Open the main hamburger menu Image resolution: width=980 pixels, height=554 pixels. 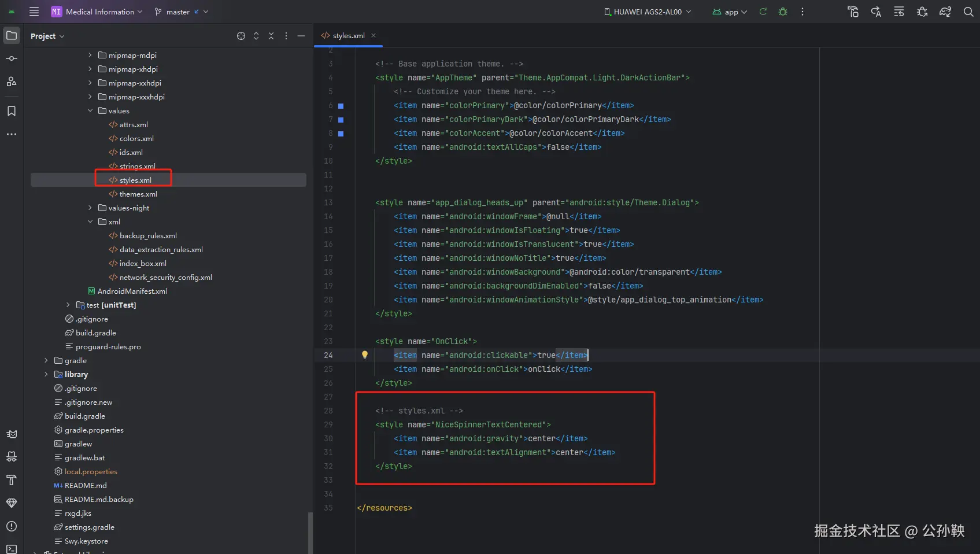click(x=34, y=12)
